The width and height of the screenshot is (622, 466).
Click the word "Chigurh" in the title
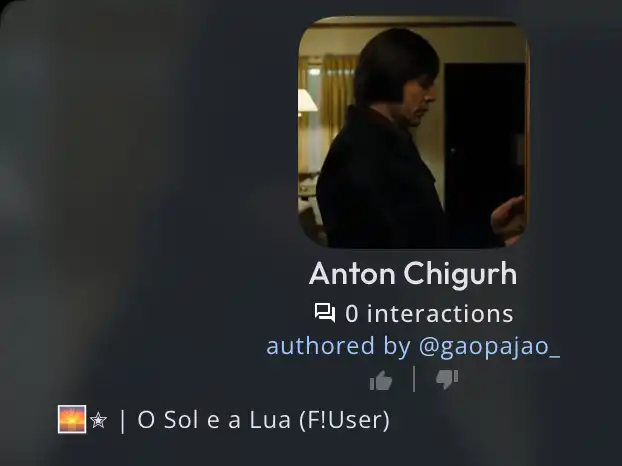[460, 273]
